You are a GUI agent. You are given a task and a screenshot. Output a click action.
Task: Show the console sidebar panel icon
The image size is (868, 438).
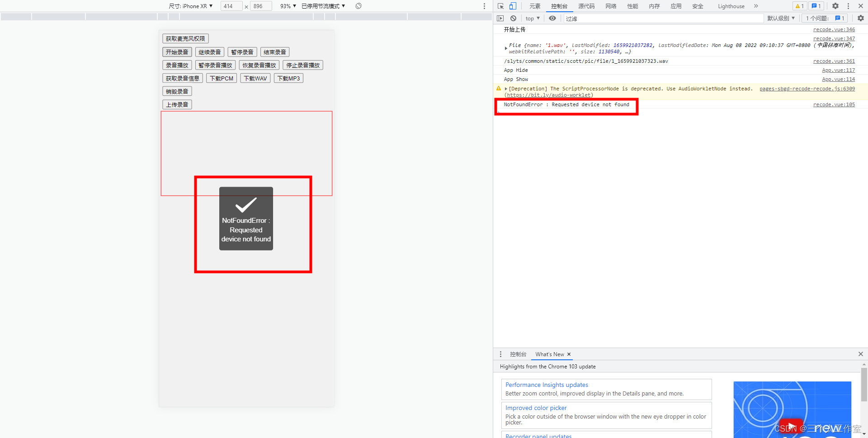coord(500,18)
